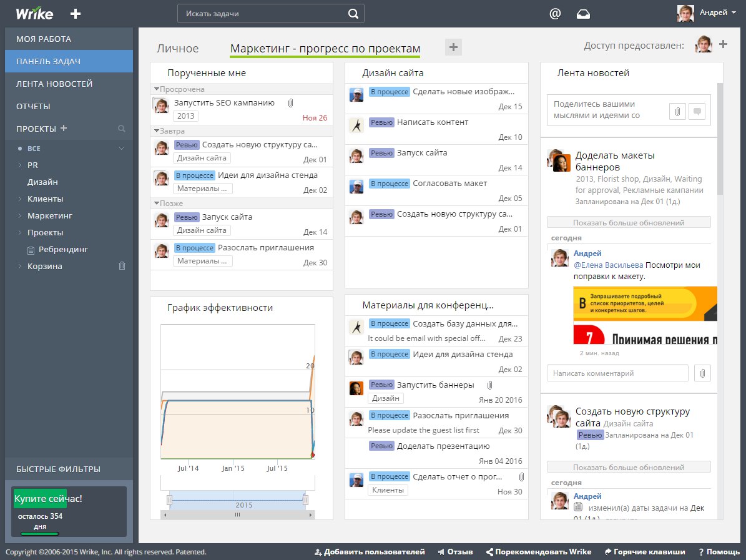
Task: Select the Дизайн project in sidebar
Action: point(42,182)
